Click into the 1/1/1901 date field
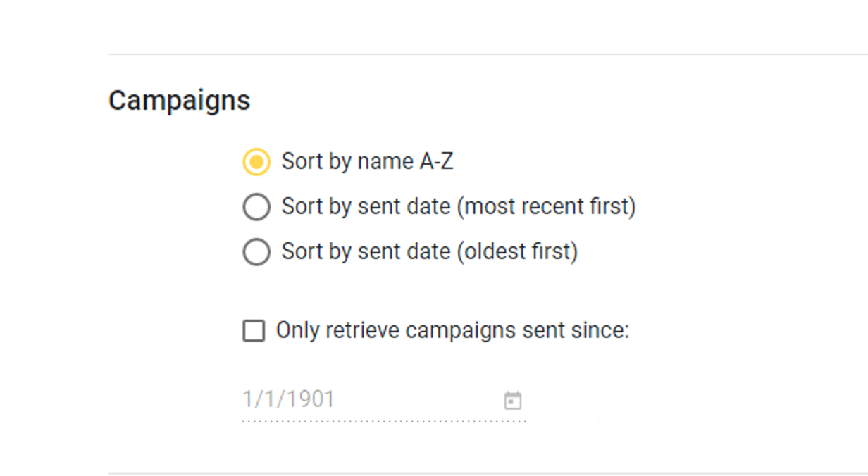Screen dimensions: 868x476 coord(384,400)
